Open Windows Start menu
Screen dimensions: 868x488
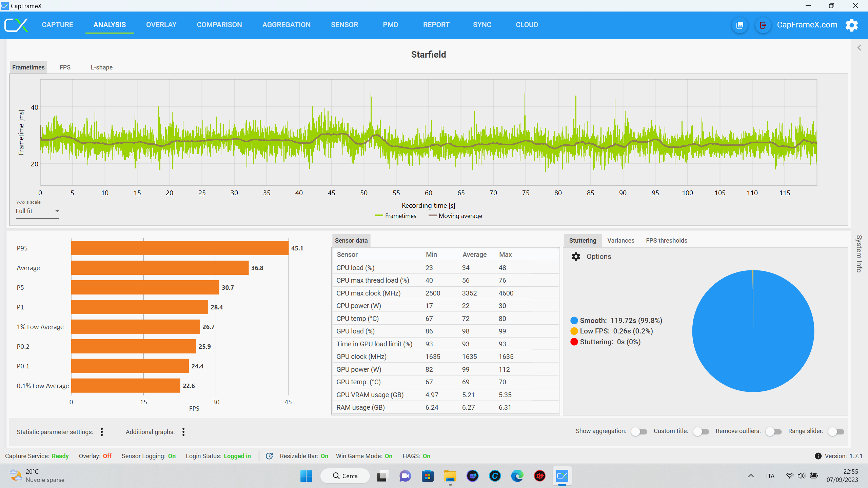[306, 476]
